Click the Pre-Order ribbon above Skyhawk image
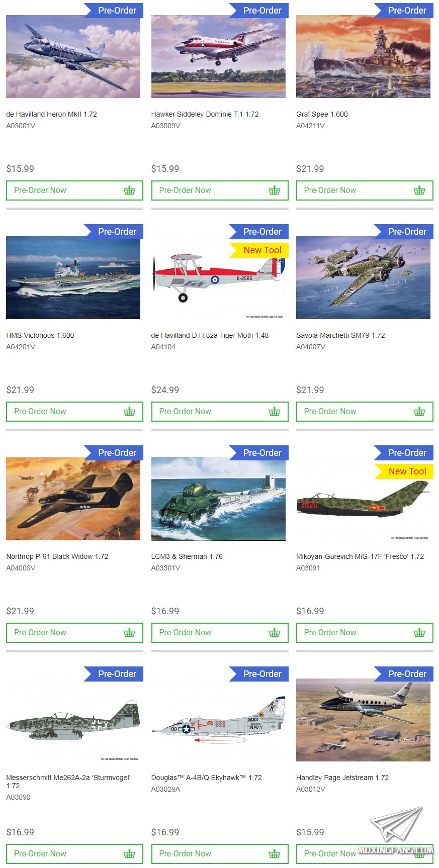 259,674
